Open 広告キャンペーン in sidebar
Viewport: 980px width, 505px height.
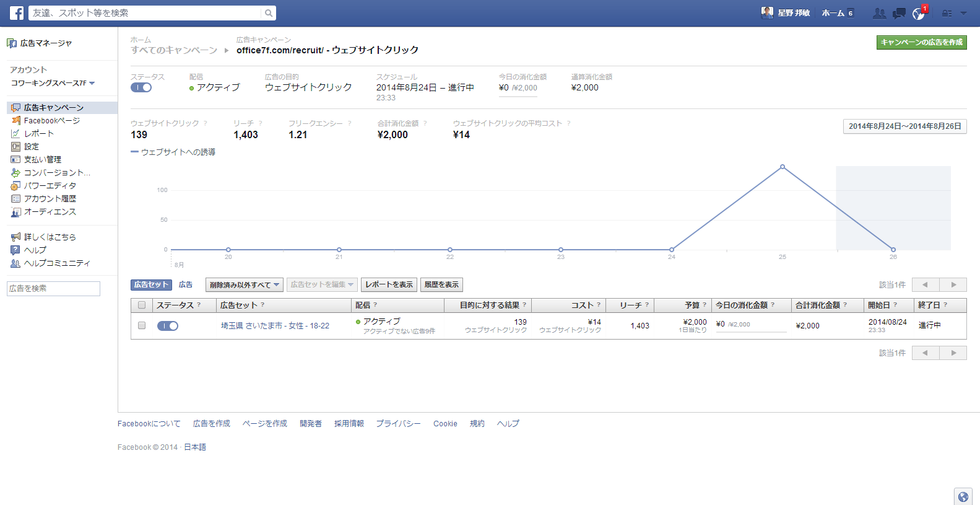[54, 108]
